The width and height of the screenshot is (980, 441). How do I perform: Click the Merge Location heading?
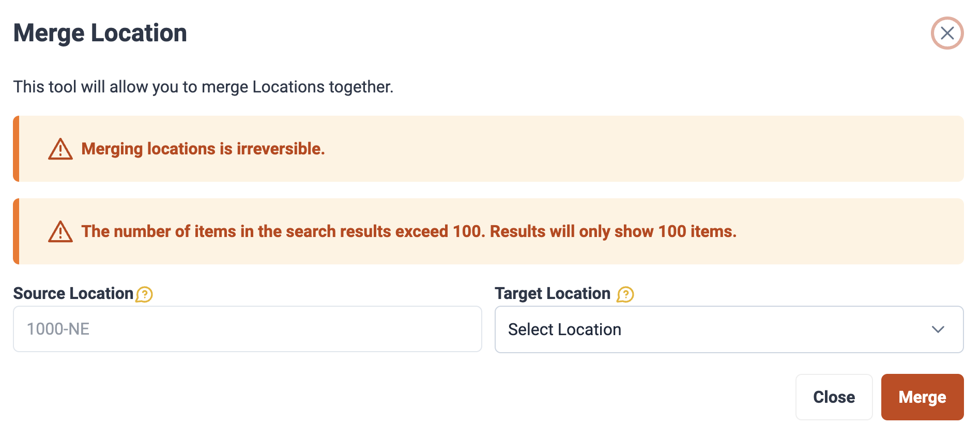100,33
